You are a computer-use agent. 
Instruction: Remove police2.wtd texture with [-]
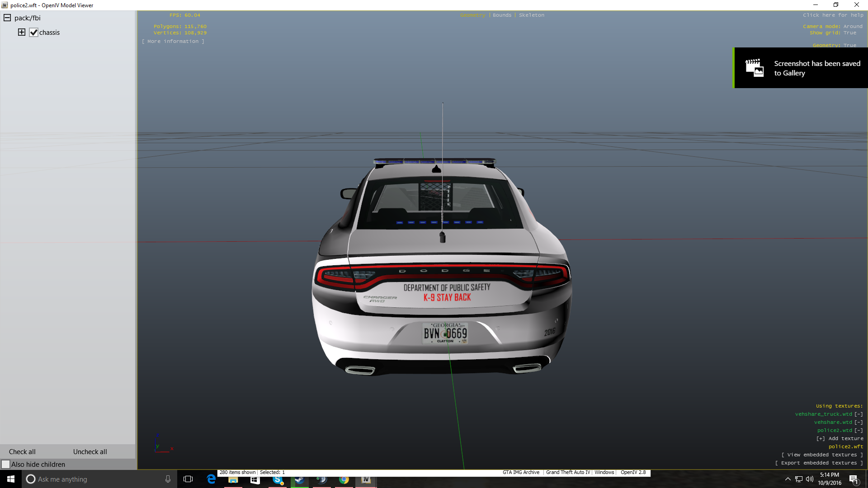pos(858,430)
